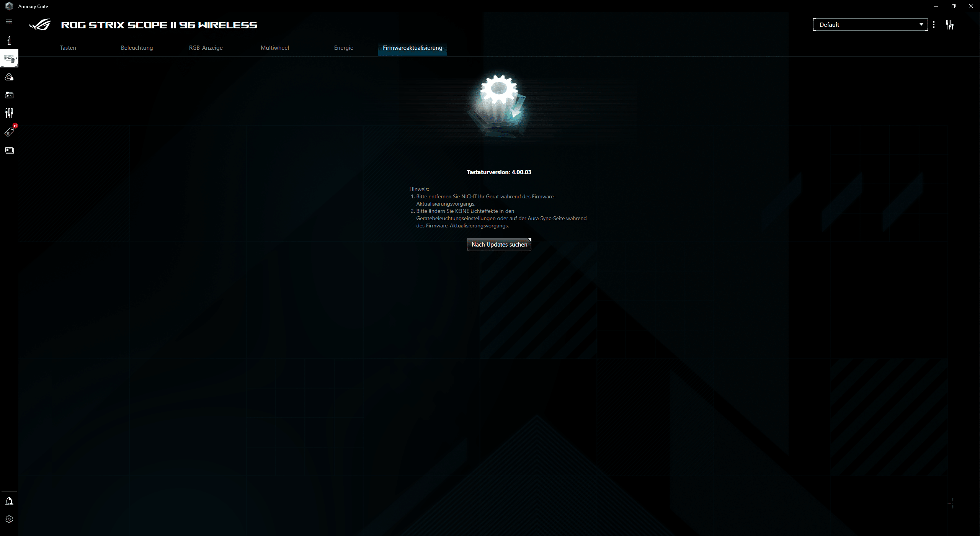Viewport: 980px width, 536px height.
Task: Open Featured deals tag icon
Action: pos(9,132)
